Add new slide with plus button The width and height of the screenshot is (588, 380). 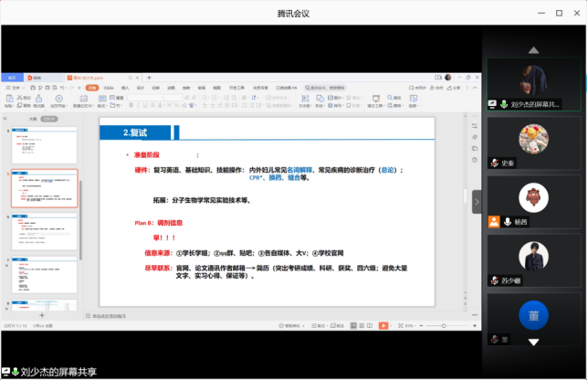click(40, 315)
